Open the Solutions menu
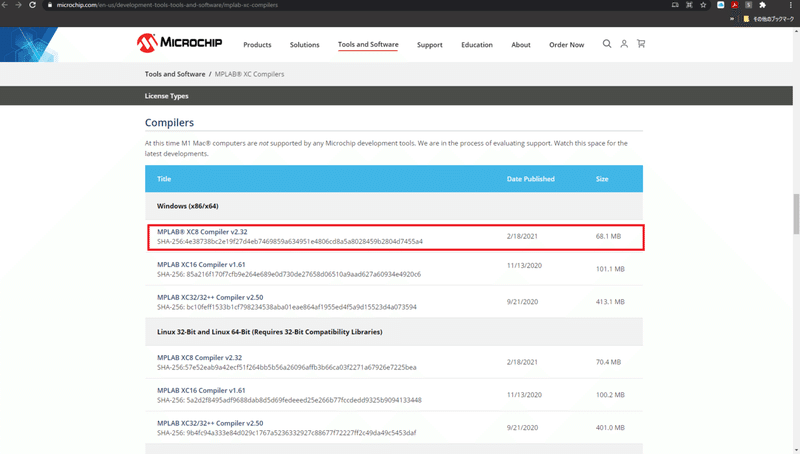Viewport: 800px width, 454px height. 305,45
